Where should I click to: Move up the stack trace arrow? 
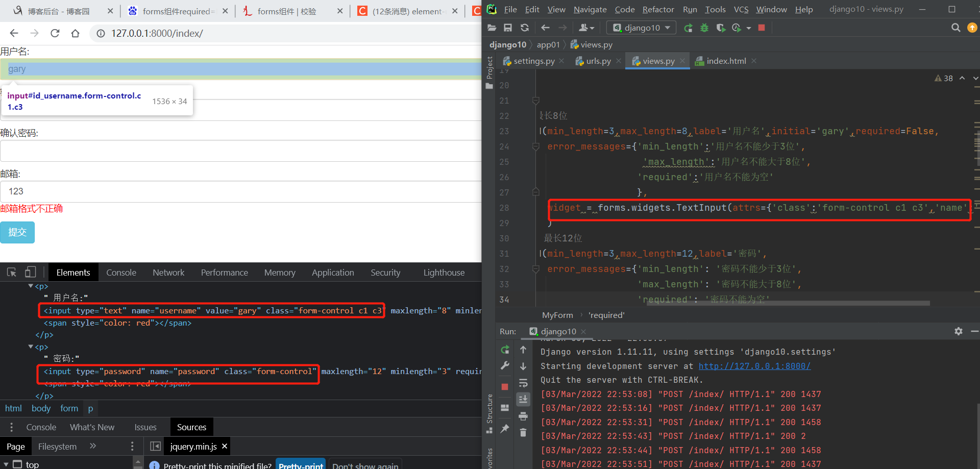523,350
